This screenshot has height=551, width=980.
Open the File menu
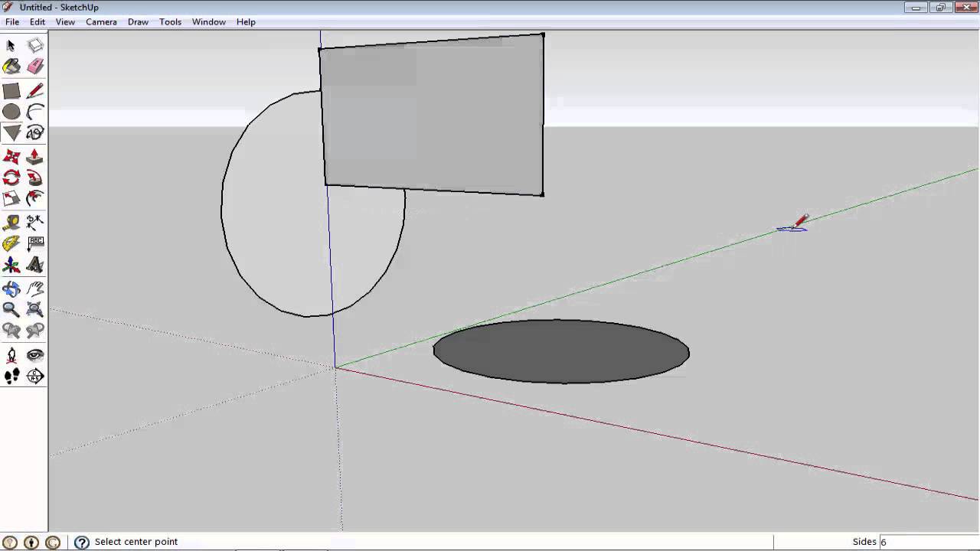12,21
